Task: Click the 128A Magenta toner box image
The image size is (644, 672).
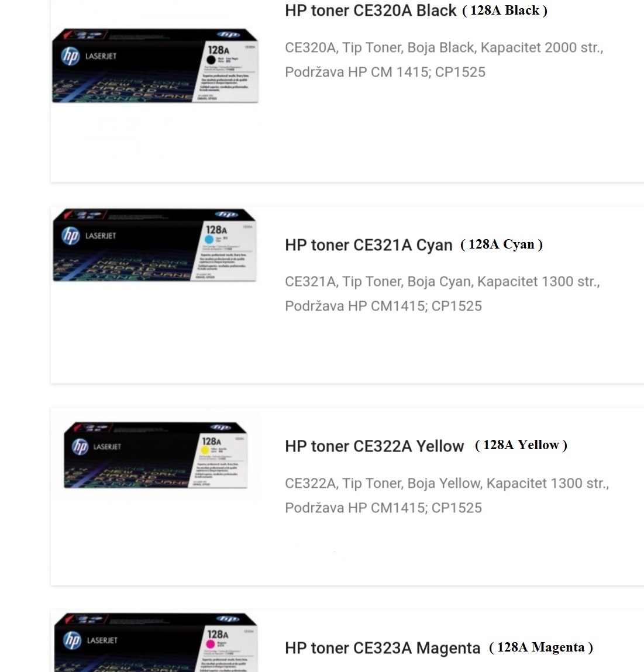Action: point(156,642)
